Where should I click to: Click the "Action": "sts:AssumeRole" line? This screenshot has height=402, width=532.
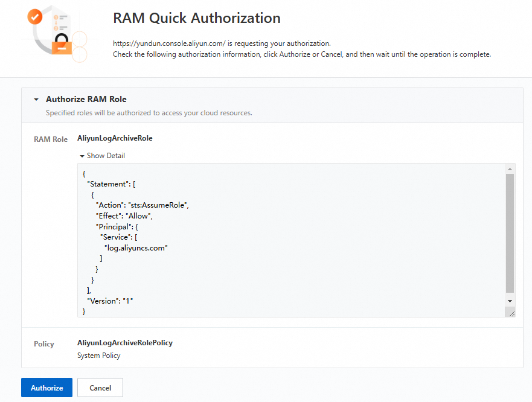click(x=142, y=205)
